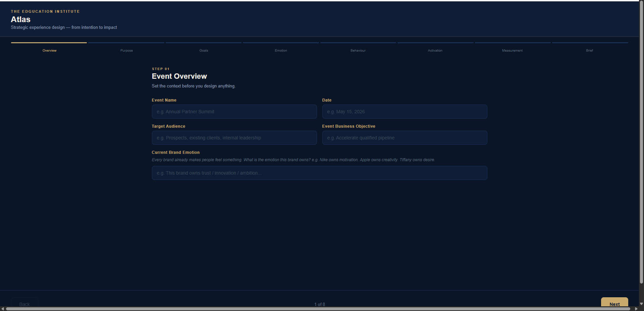This screenshot has width=644, height=311.
Task: Open the Measurement step tab
Action: 512,50
